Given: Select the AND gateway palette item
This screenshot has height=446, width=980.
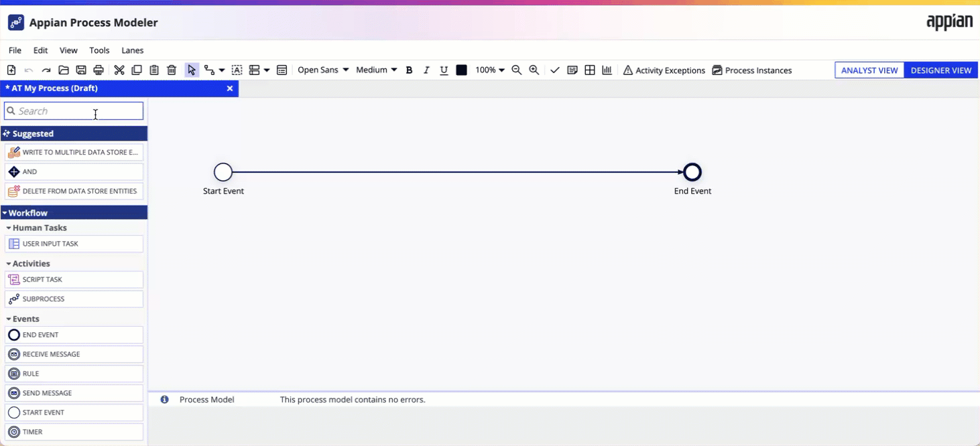Looking at the screenshot, I should click(74, 172).
